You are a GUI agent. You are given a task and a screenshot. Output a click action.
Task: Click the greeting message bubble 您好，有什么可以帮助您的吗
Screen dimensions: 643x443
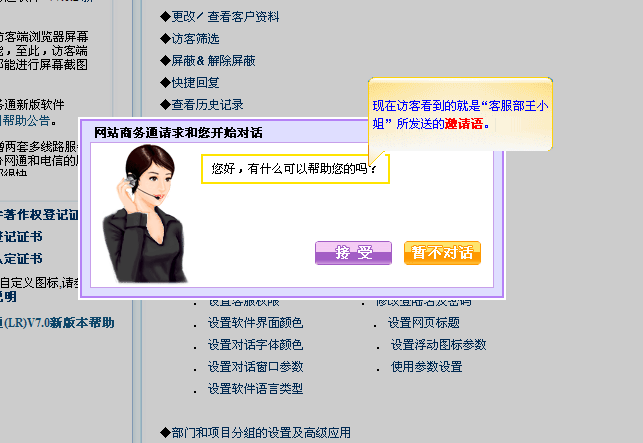[x=295, y=169]
